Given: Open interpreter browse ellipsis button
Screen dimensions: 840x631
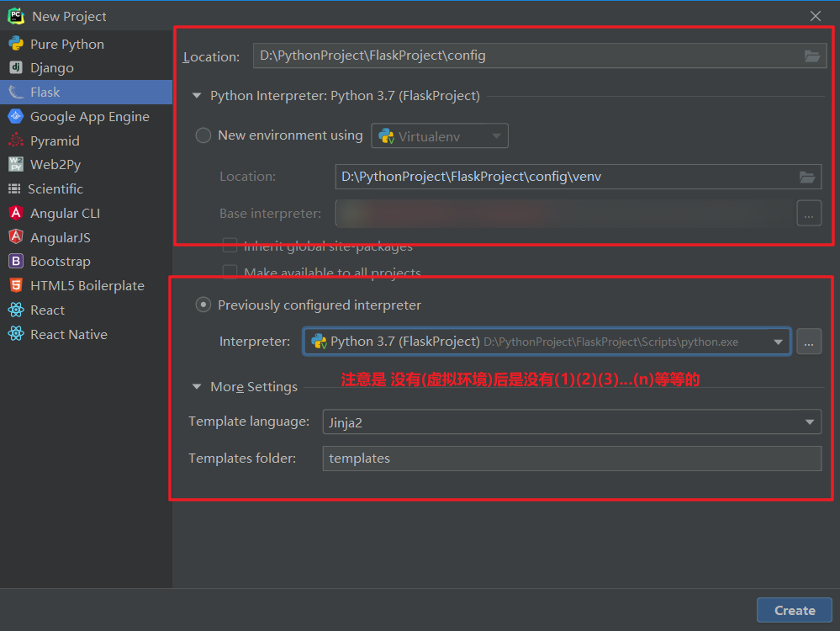Looking at the screenshot, I should click(809, 342).
